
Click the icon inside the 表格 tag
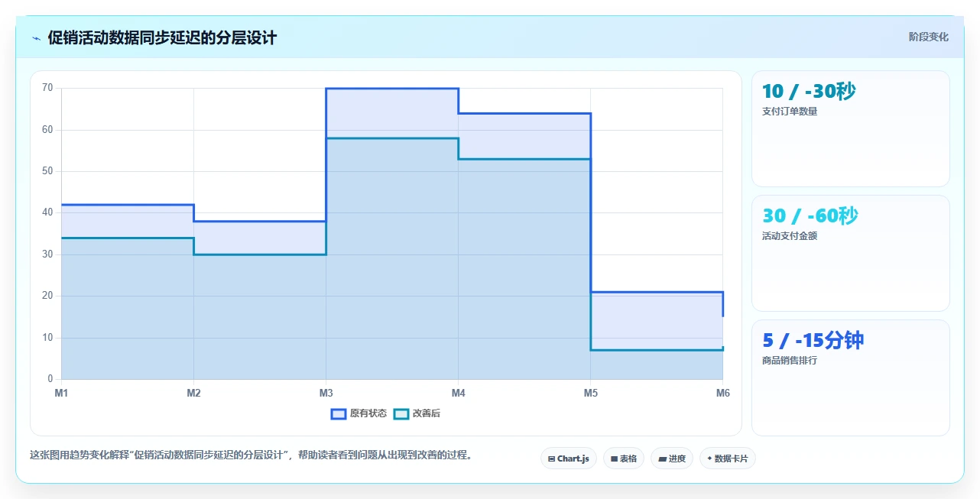click(614, 459)
